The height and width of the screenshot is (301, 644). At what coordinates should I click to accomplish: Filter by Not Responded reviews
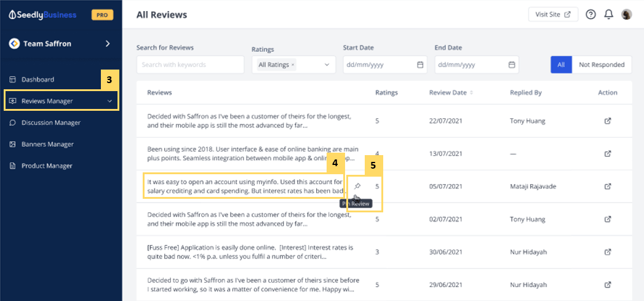click(x=602, y=65)
